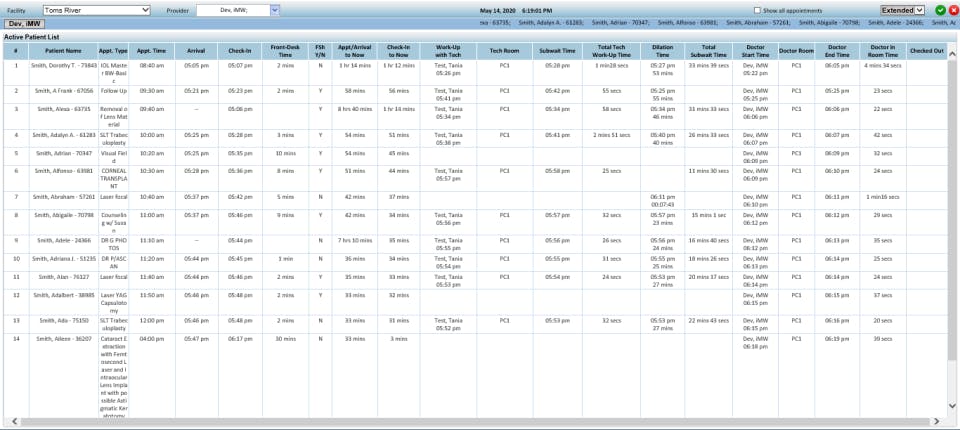This screenshot has height=430, width=960.
Task: Click the Visual Field appointment type cell
Action: 113,157
